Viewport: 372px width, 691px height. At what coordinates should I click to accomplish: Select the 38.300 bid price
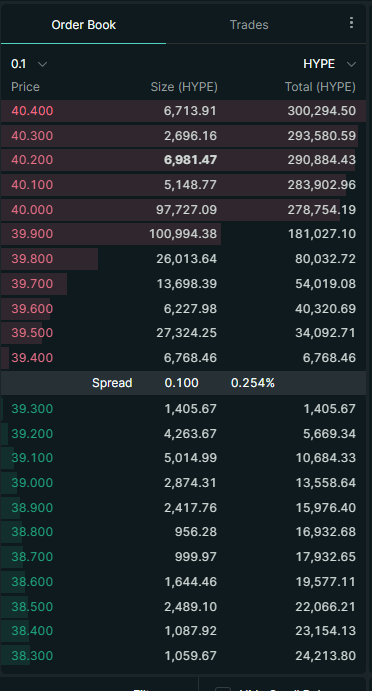tap(32, 655)
